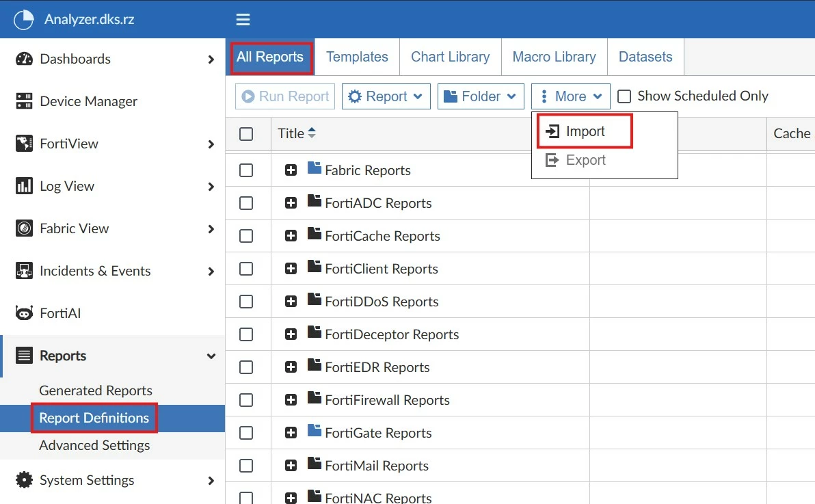Expand the FortiView sidebar chevron
Screen dimensions: 815x504
(211, 144)
